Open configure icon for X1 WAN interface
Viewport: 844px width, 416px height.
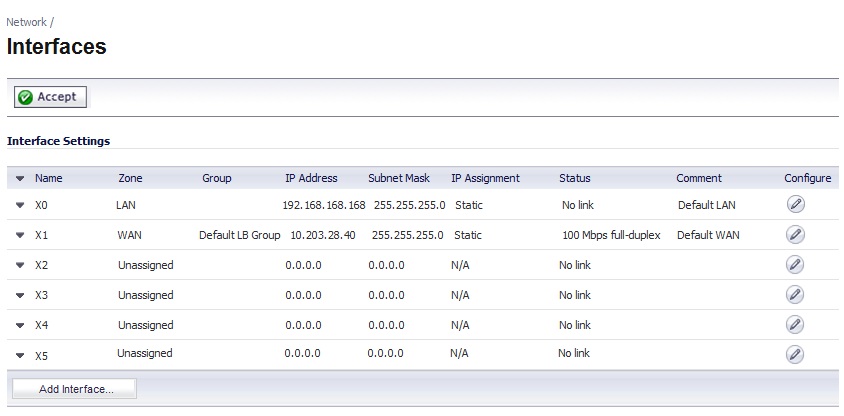click(x=795, y=235)
